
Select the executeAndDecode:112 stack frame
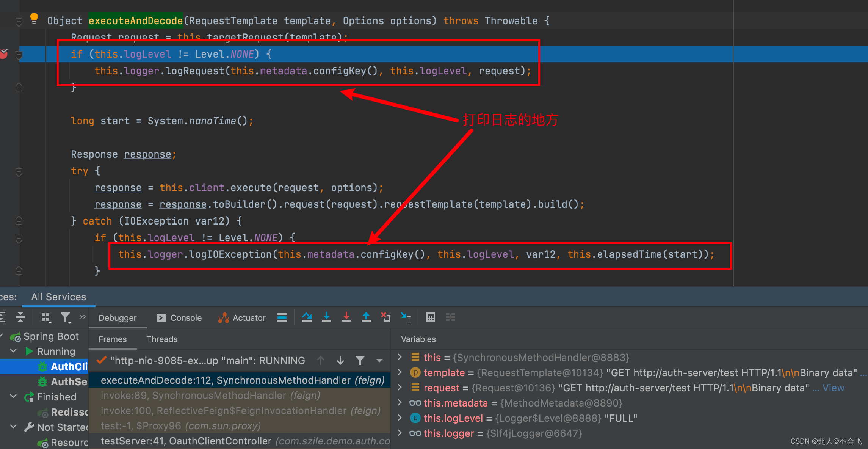(x=240, y=380)
